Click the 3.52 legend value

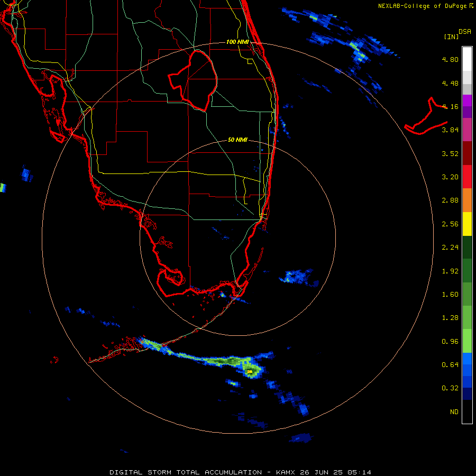click(x=450, y=153)
